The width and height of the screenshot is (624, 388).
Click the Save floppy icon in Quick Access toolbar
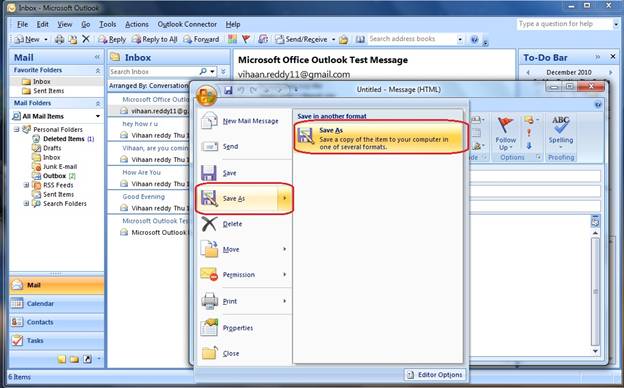pyautogui.click(x=228, y=90)
